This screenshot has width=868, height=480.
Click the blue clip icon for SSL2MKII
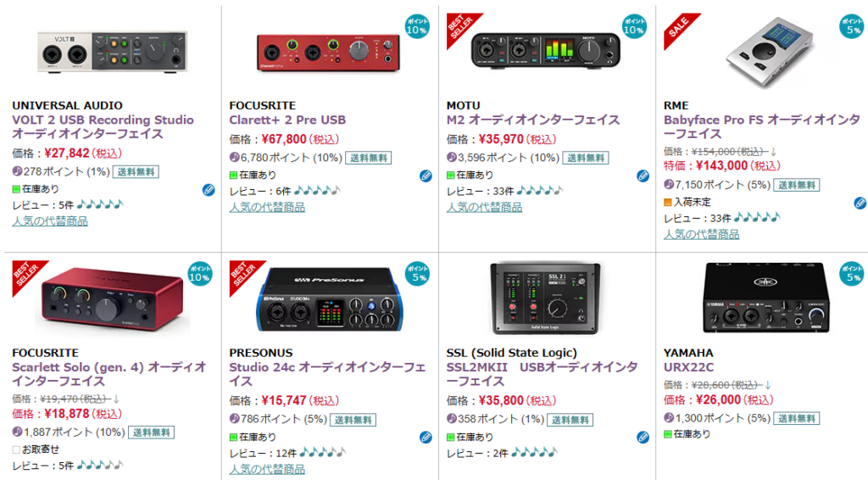click(x=643, y=438)
